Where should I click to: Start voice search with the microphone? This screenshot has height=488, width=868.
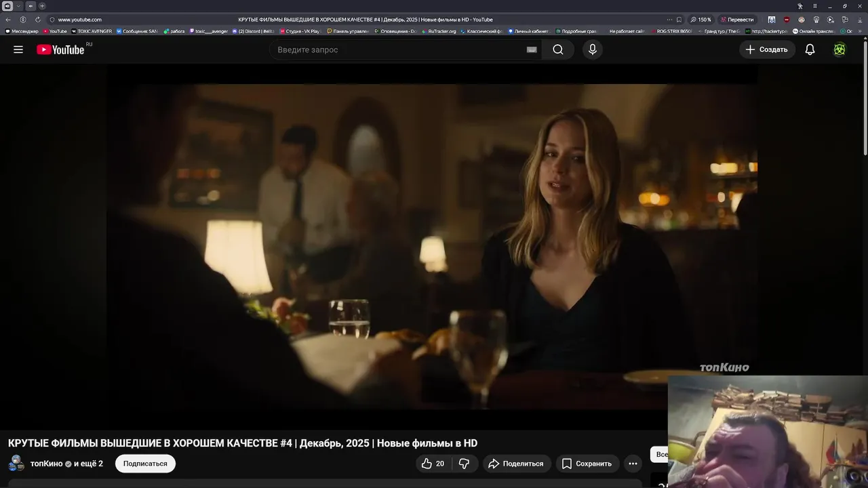(593, 49)
